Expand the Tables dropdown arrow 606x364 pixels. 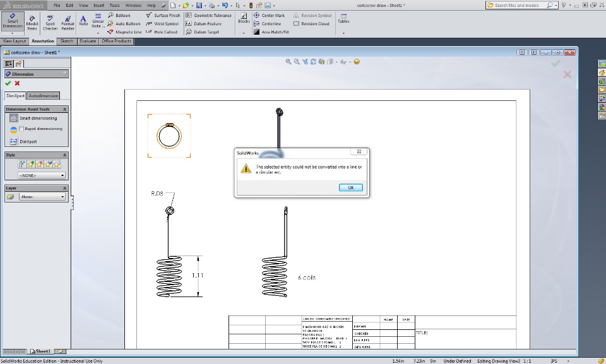(343, 33)
